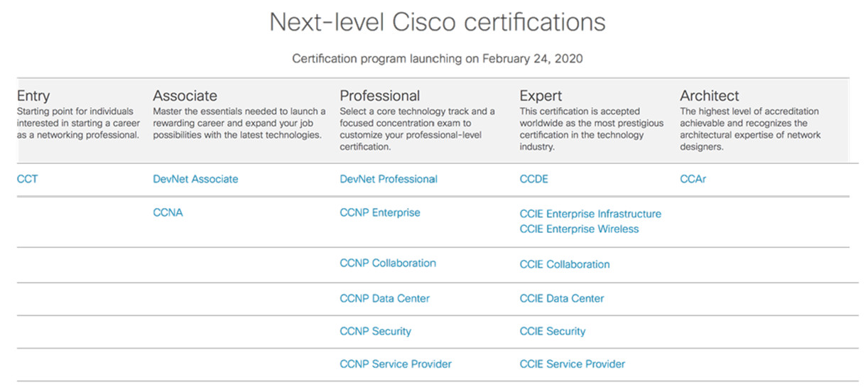Open the DevNet Associate link
The width and height of the screenshot is (868, 392).
(x=195, y=179)
